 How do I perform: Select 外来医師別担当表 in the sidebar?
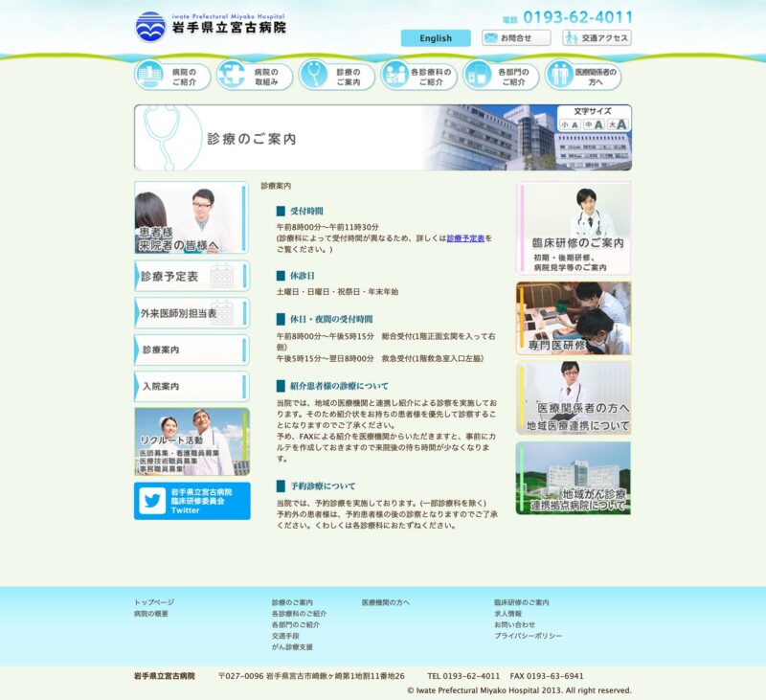(191, 313)
